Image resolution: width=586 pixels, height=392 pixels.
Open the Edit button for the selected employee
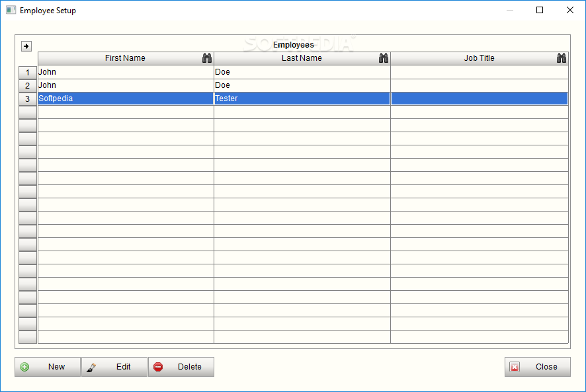click(x=114, y=367)
